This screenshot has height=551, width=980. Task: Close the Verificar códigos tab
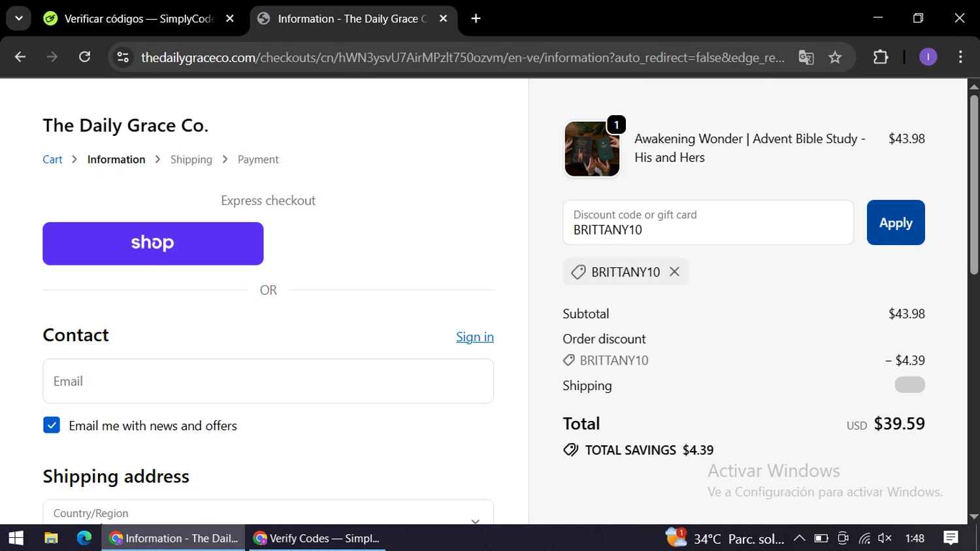pos(230,18)
